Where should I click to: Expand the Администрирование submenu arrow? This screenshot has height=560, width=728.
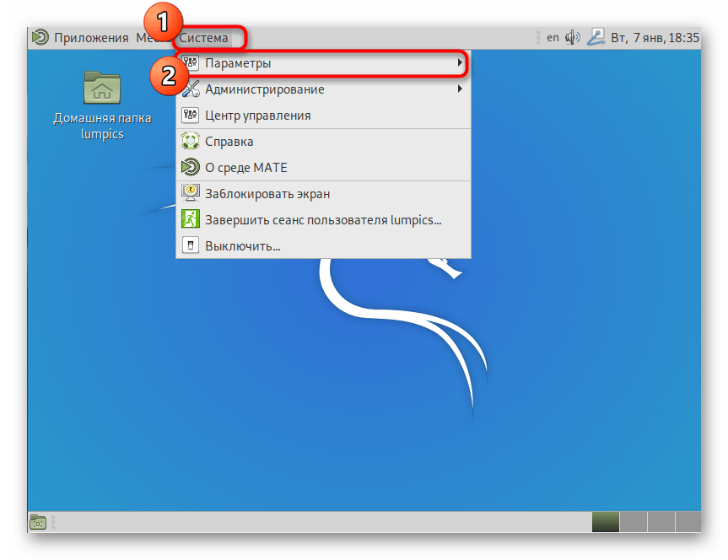coord(460,89)
